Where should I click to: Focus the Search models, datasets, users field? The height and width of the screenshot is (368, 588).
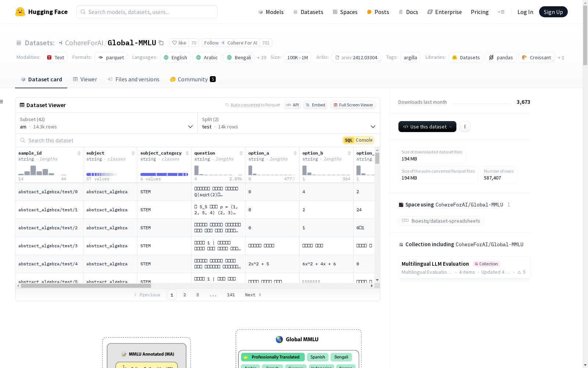[x=147, y=12]
